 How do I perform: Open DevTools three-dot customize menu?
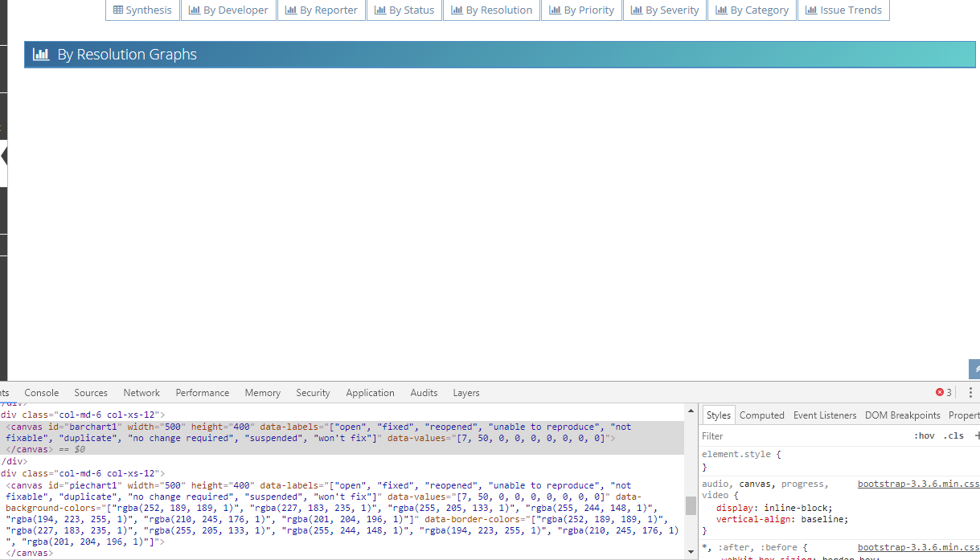(x=970, y=393)
